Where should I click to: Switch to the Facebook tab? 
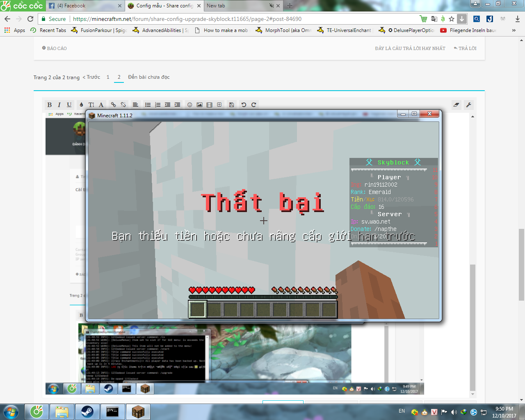click(85, 6)
